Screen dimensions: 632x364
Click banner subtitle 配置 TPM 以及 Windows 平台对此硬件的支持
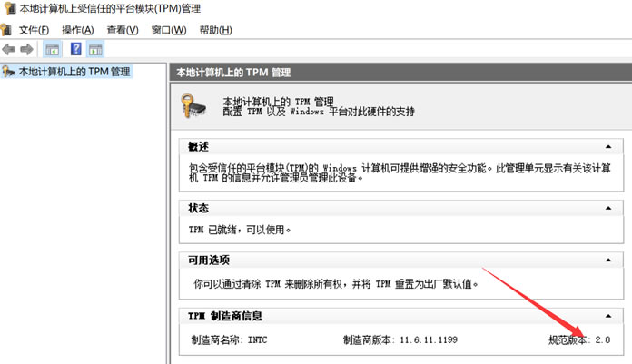(x=319, y=112)
